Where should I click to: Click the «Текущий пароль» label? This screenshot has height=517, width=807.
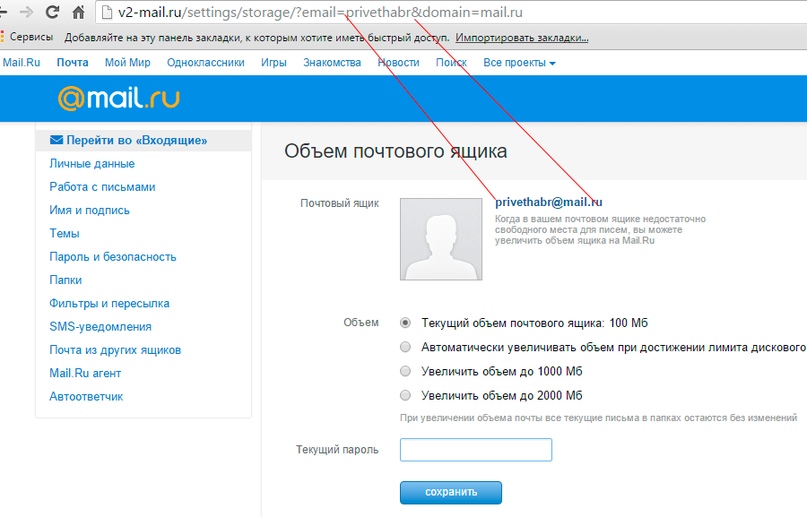pos(337,450)
